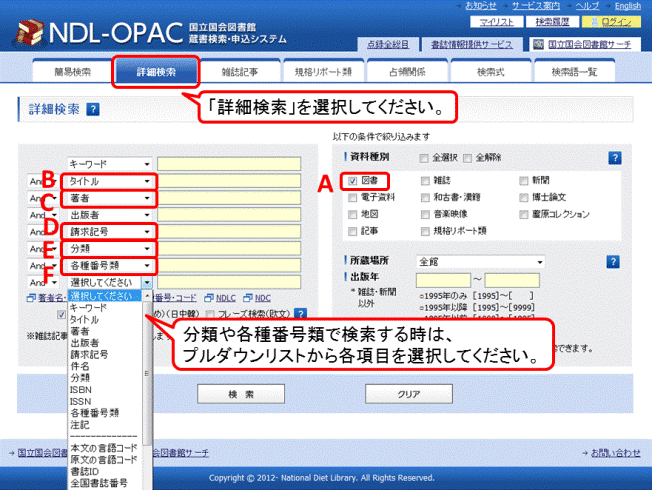Click the keyword text input field
This screenshot has height=490, width=652.
click(x=229, y=164)
